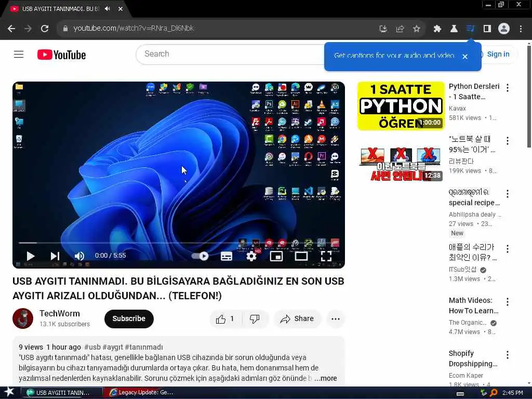
Task: Open the Chrome Labs flask icon
Action: point(454,29)
